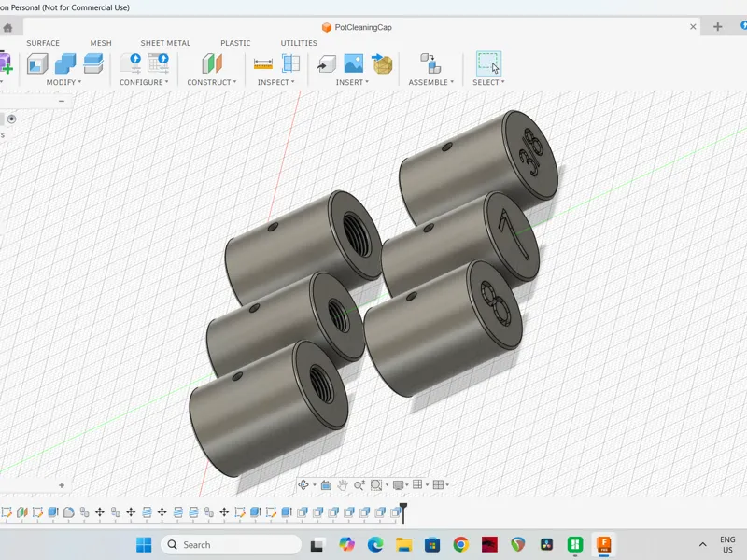Viewport: 747px width, 560px height.
Task: Expand the Orbit options arrow
Action: pyautogui.click(x=315, y=485)
